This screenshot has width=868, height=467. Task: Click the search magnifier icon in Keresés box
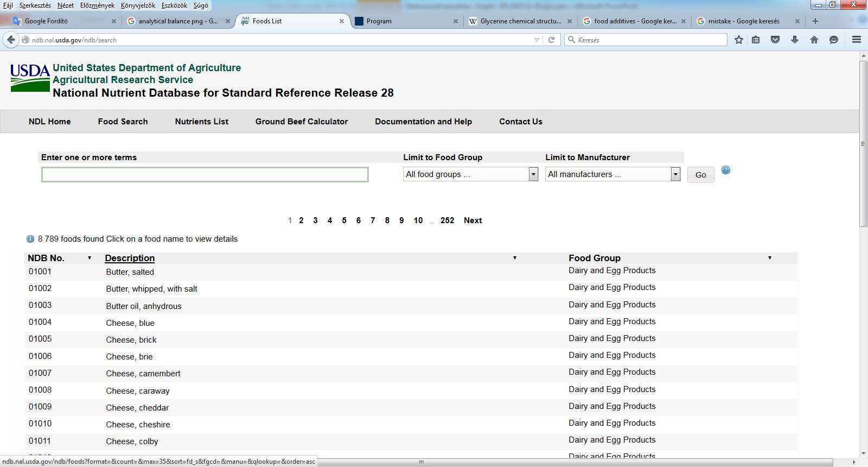pyautogui.click(x=571, y=40)
